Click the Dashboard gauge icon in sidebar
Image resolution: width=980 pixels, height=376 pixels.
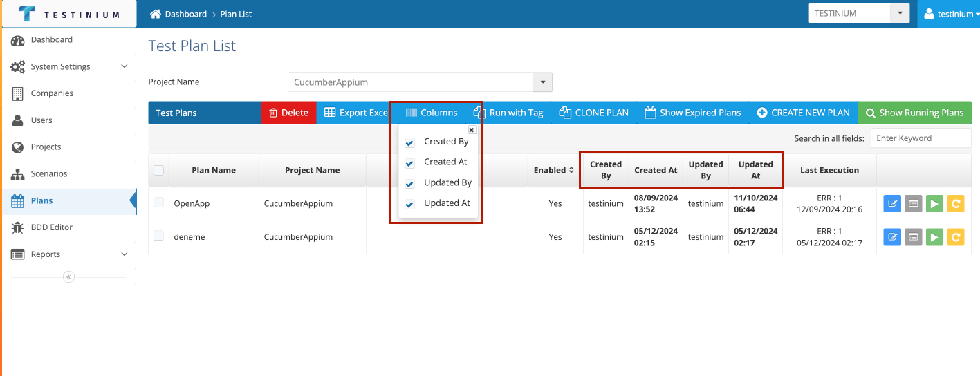click(x=18, y=40)
